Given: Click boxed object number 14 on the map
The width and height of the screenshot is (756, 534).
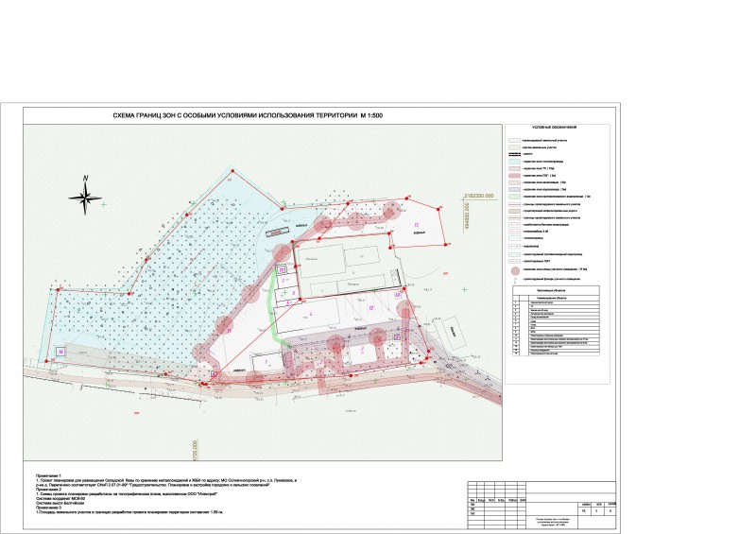Looking at the screenshot, I should coord(60,352).
